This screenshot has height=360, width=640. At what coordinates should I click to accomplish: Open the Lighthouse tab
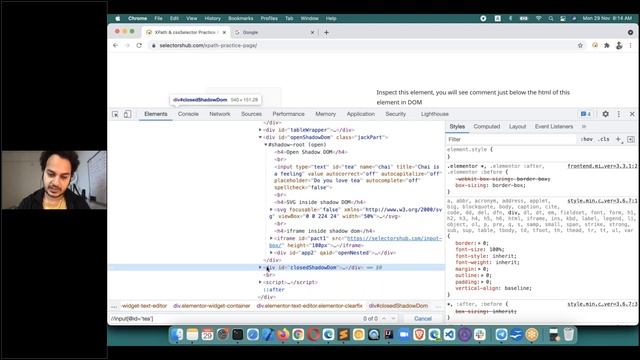click(435, 114)
